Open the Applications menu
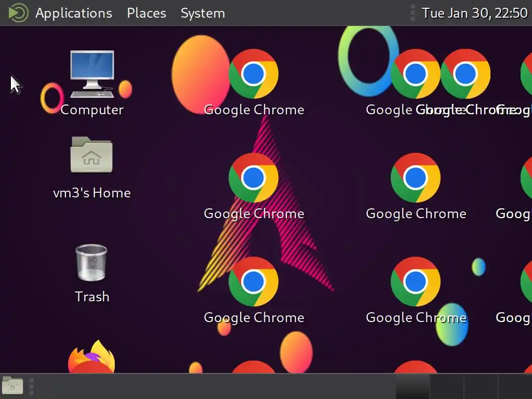Screen dimensions: 532x399 pyautogui.click(x=74, y=13)
